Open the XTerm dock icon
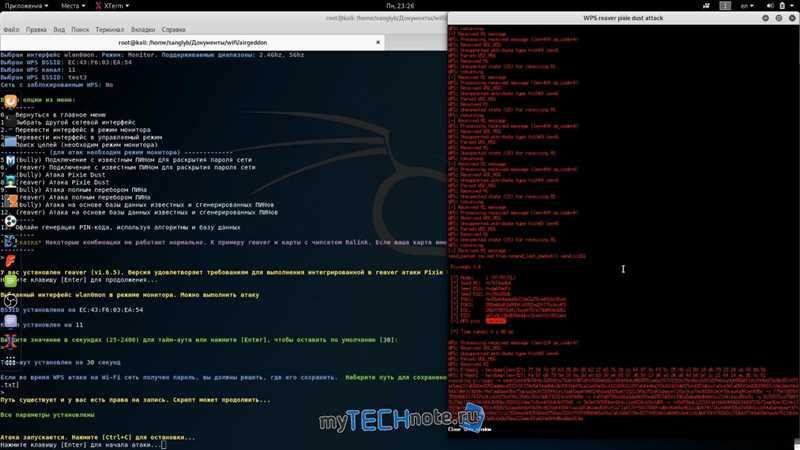Viewport: 800px width, 450px height. coord(10,341)
